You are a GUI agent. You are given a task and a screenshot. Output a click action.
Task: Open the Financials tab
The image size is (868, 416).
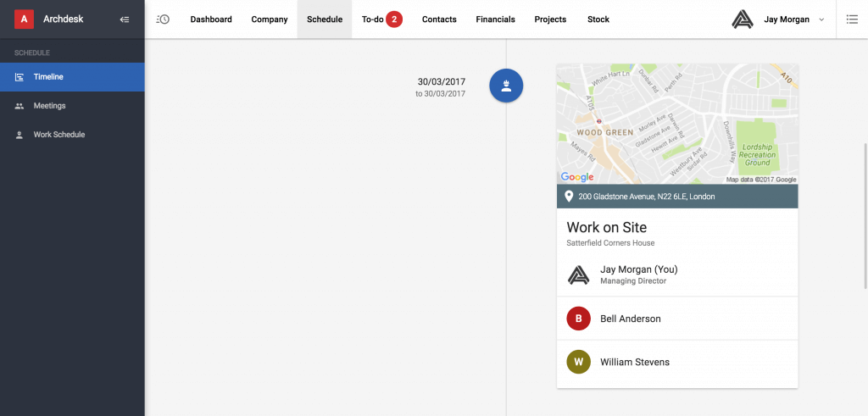pyautogui.click(x=495, y=19)
